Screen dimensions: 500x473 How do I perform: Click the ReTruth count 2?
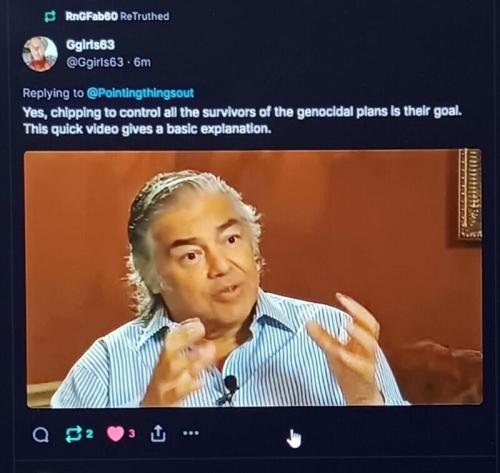pos(90,434)
